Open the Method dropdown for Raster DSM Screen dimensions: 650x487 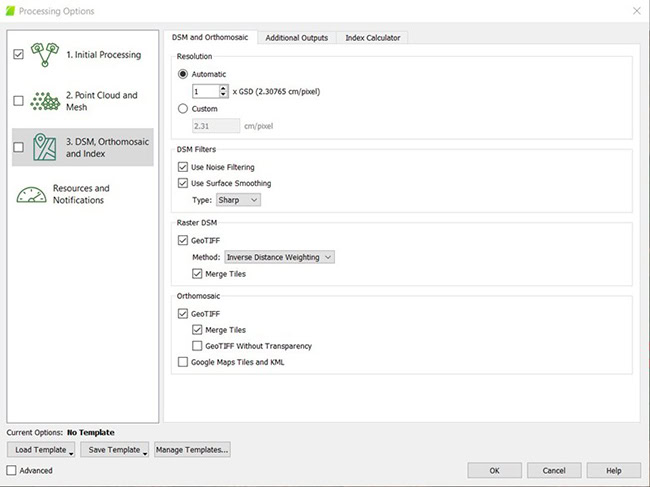(x=279, y=257)
